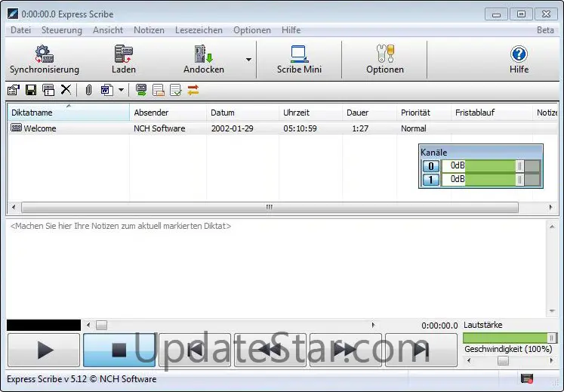The width and height of the screenshot is (564, 392).
Task: Click the Geschwindigkeit speed slider thumb
Action: (x=503, y=360)
